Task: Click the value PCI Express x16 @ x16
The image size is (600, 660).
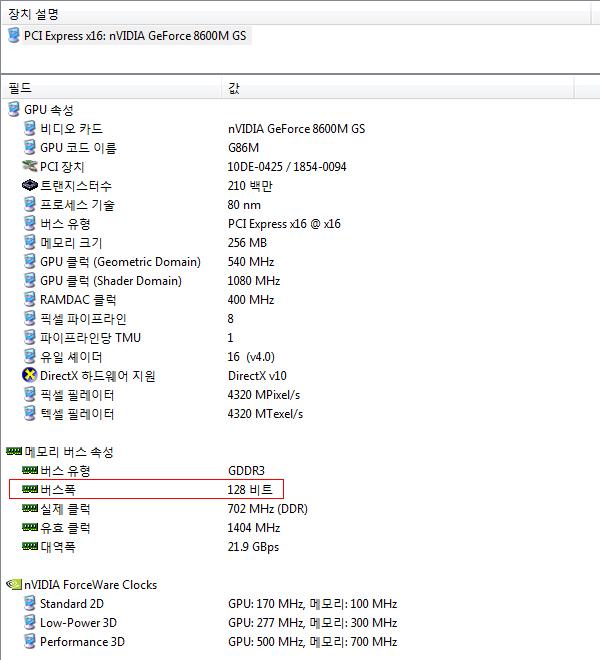Action: (284, 224)
